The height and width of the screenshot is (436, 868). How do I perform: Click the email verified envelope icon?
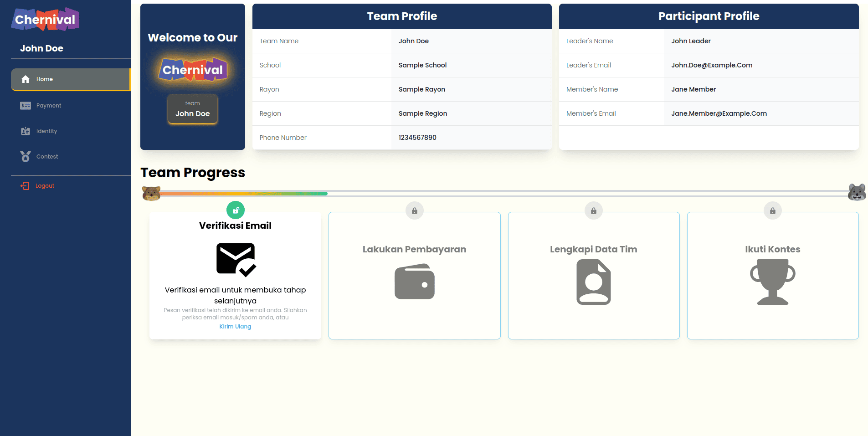coord(236,260)
